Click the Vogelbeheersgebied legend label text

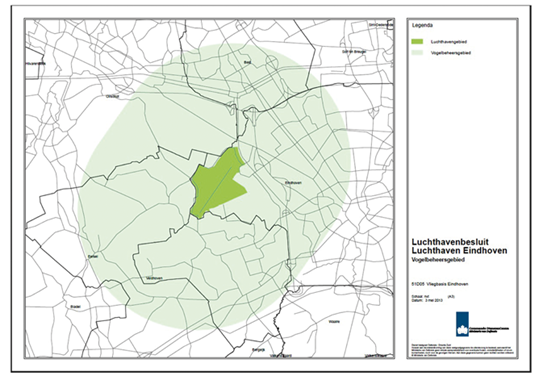click(451, 53)
